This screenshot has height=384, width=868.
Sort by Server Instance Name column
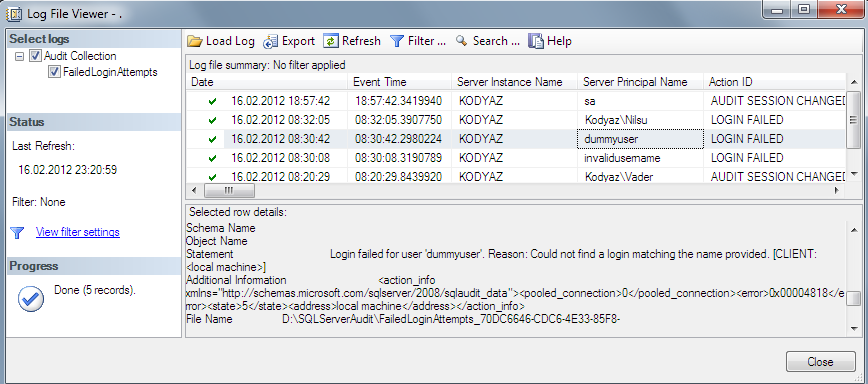point(514,82)
